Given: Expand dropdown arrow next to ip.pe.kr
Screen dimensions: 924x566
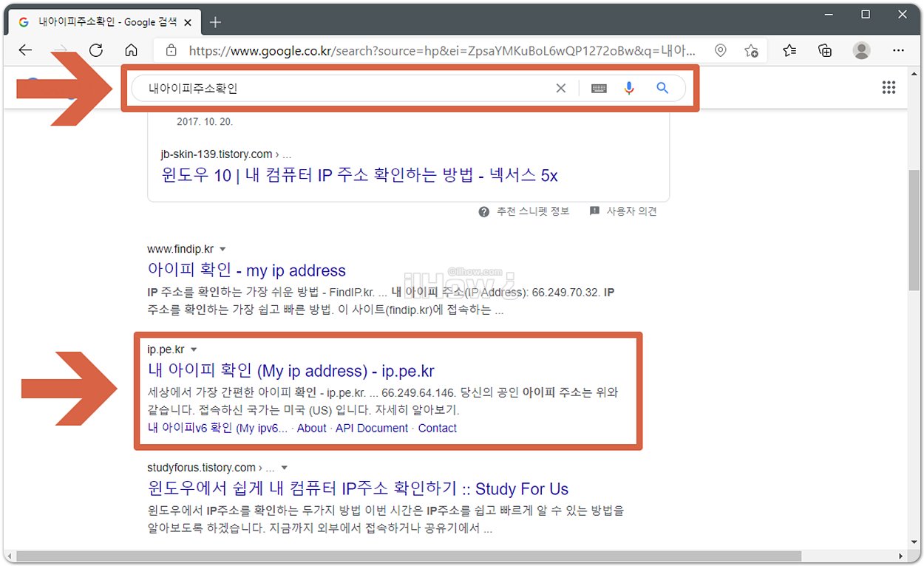Looking at the screenshot, I should (194, 349).
